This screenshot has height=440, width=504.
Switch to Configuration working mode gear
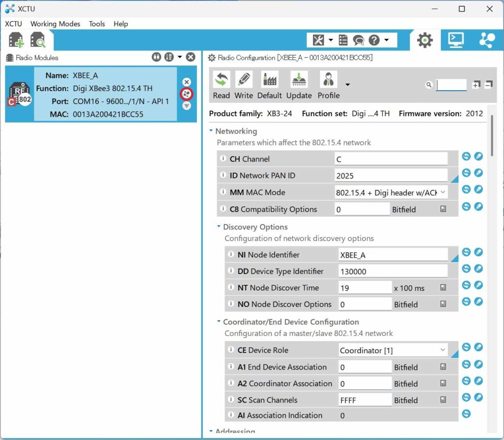425,40
